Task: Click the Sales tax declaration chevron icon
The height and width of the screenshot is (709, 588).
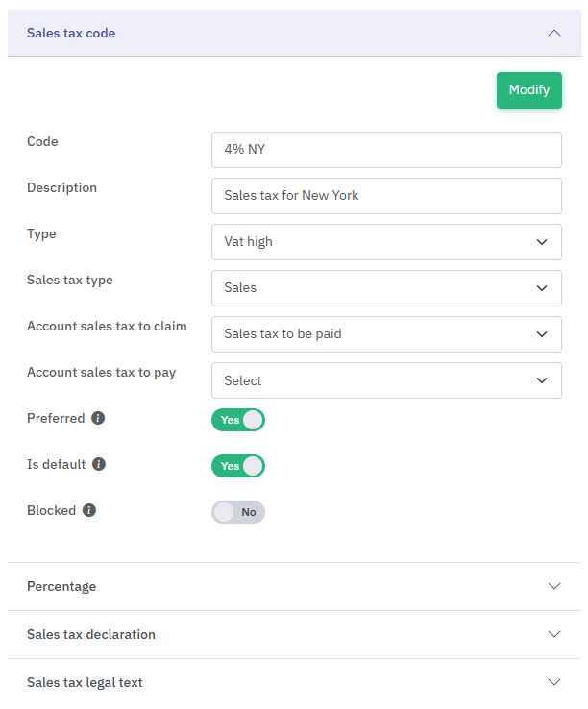Action: [553, 634]
